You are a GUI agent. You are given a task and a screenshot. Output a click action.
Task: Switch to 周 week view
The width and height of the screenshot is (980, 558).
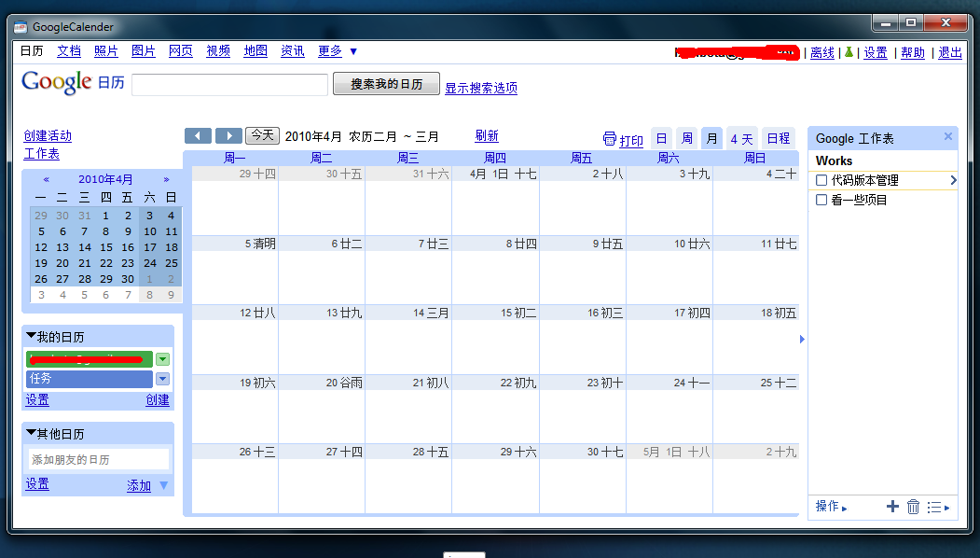coord(687,138)
